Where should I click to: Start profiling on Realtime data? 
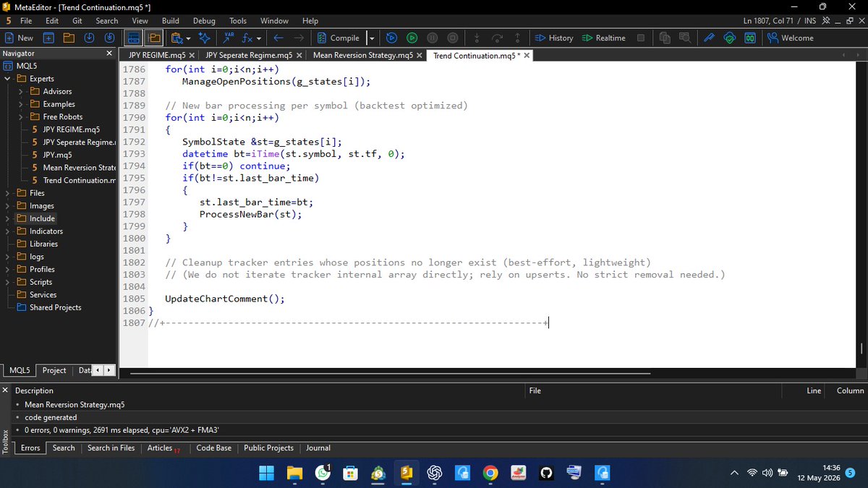pos(604,38)
